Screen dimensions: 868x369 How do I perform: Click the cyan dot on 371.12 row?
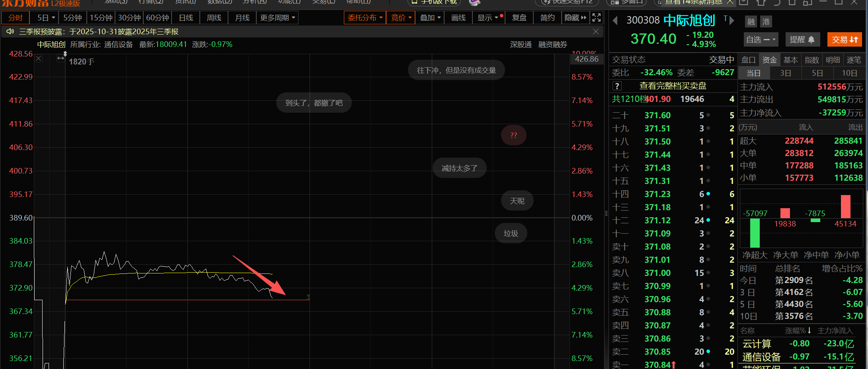pos(708,220)
